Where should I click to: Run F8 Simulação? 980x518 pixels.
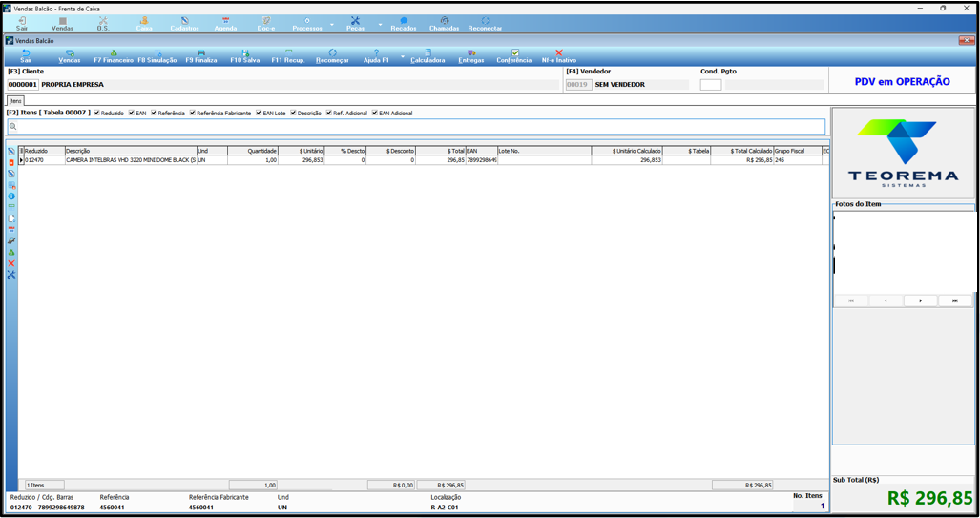click(x=157, y=57)
